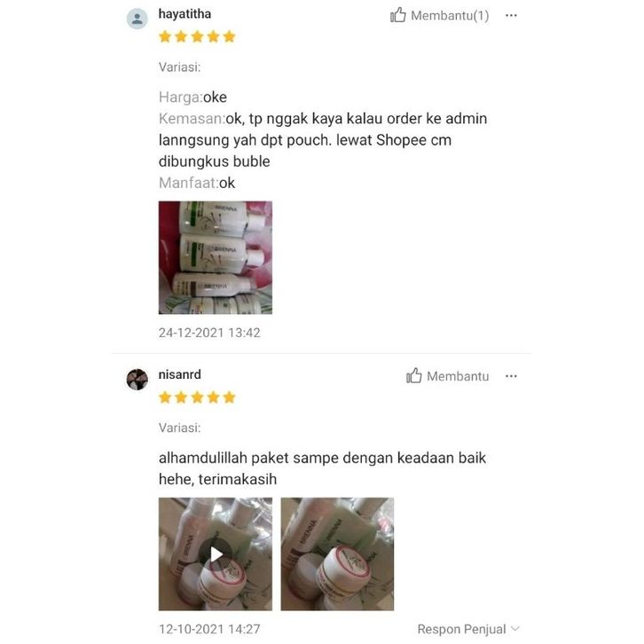644x644 pixels.
Task: Click Membantu label on second review
Action: pos(458,376)
